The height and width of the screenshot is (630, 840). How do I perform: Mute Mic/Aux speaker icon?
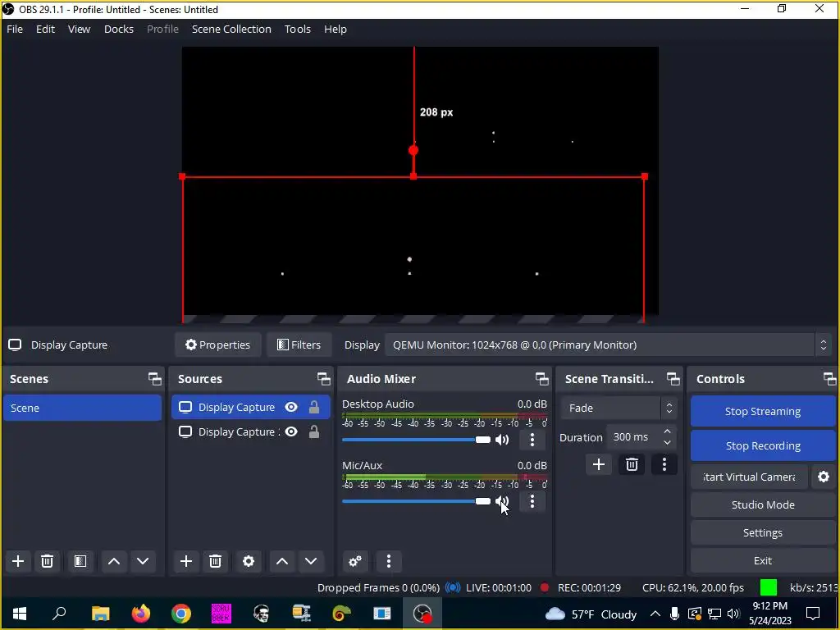tap(502, 501)
